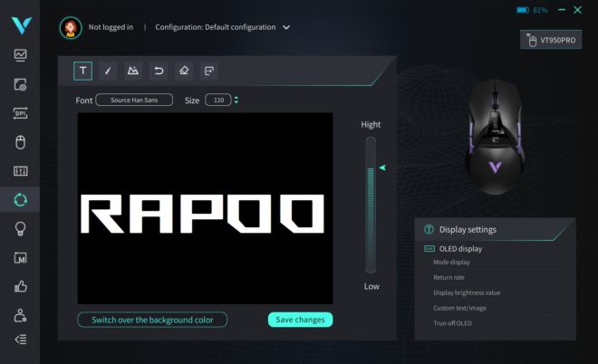Image resolution: width=598 pixels, height=364 pixels.
Task: Choose the insert image tool
Action: click(133, 71)
